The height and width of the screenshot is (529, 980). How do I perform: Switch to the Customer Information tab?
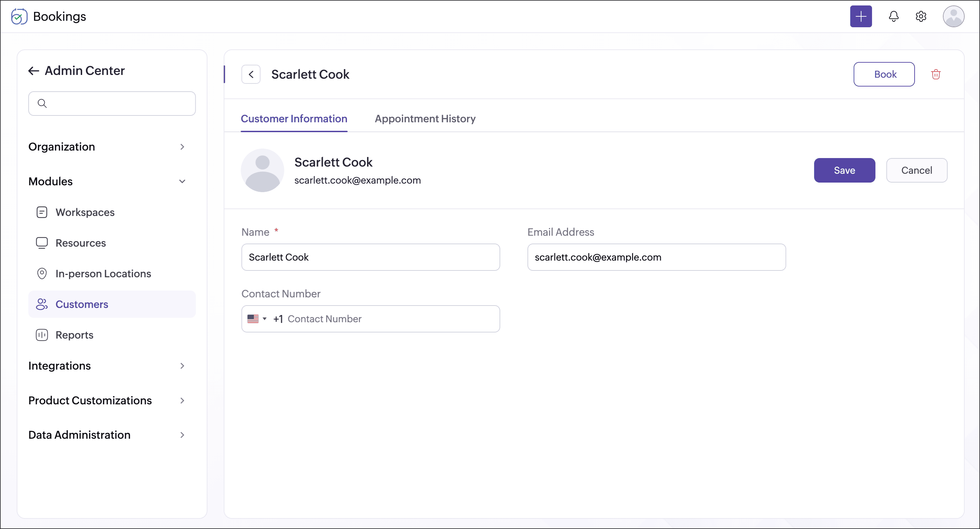[294, 119]
